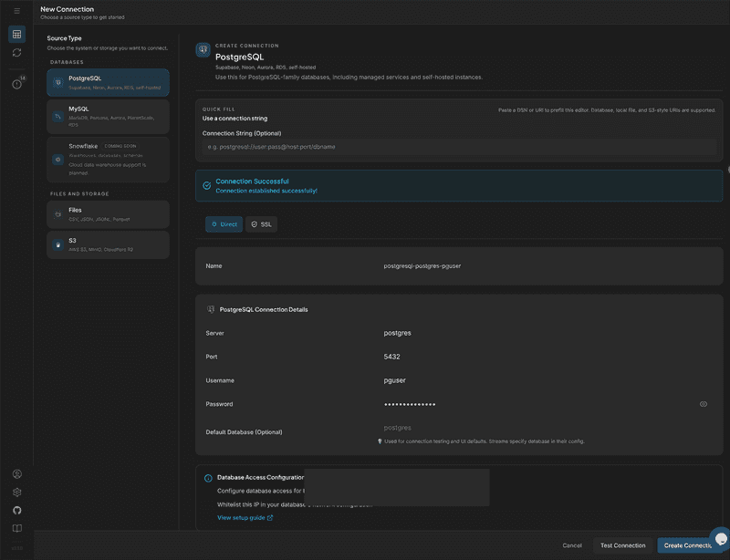
Task: Click the PostgreSQL Connection Details section icon
Action: pyautogui.click(x=211, y=309)
